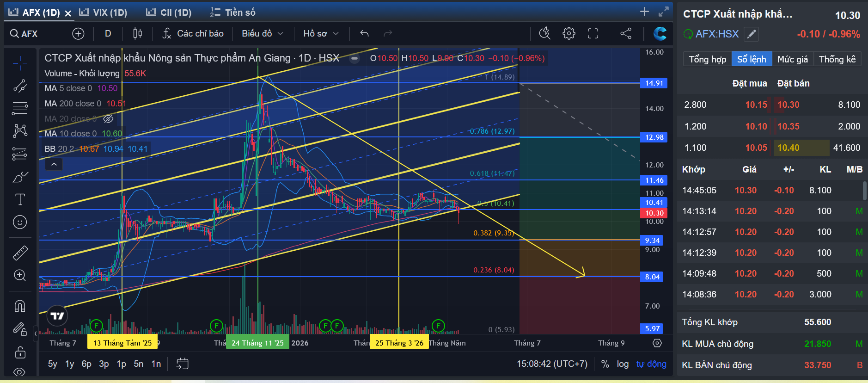868x383 pixels.
Task: Toggle stay-in-drawing-mode pencil lock
Action: pos(20,329)
